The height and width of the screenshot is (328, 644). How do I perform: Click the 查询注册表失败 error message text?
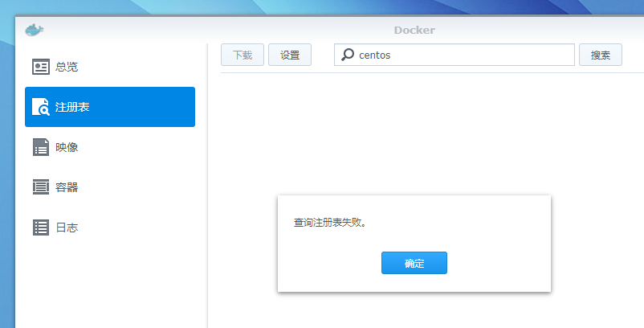(x=331, y=223)
